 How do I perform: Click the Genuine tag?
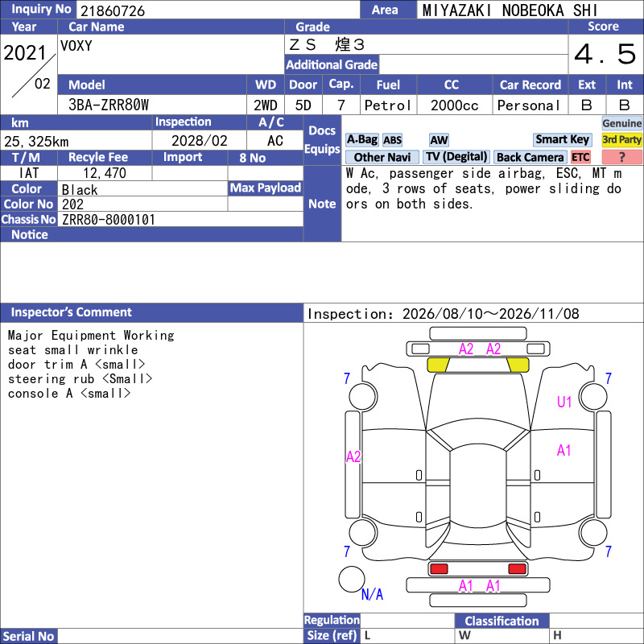point(621,123)
